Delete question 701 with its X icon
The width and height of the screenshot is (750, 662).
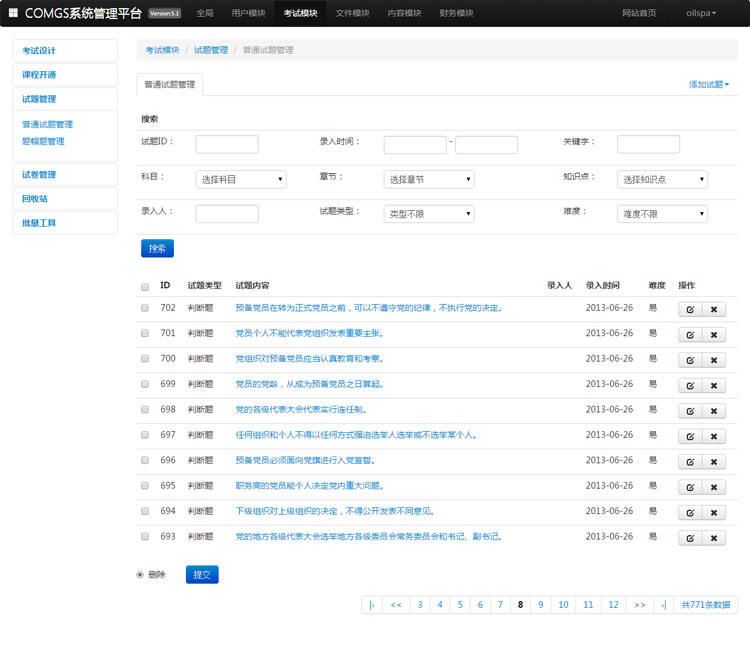(714, 335)
